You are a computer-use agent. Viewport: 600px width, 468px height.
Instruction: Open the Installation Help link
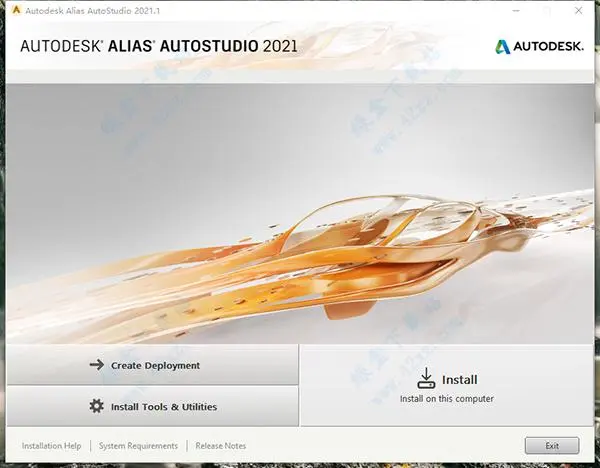pyautogui.click(x=51, y=446)
